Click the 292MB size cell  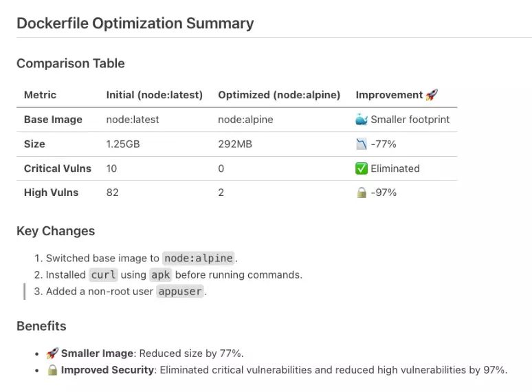235,144
